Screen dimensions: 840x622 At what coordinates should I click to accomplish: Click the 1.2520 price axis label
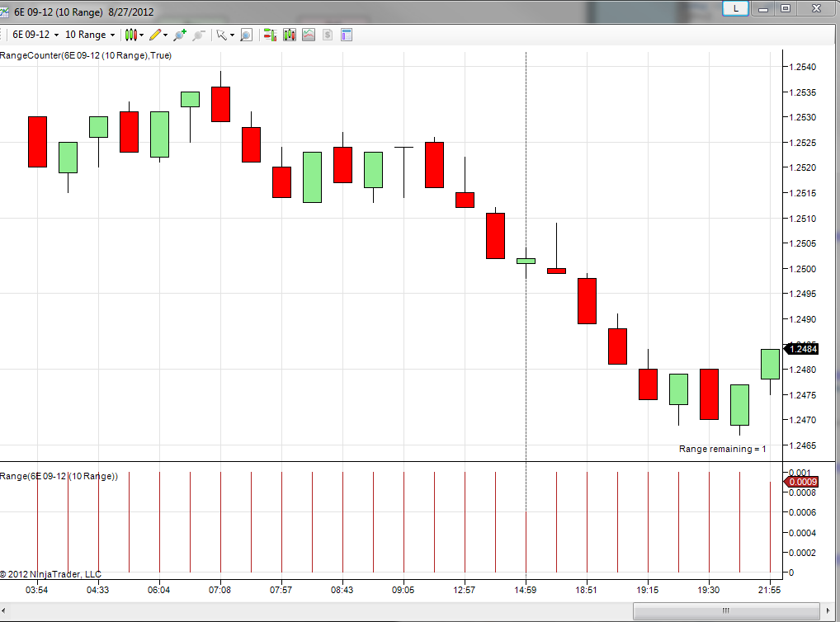tap(803, 167)
